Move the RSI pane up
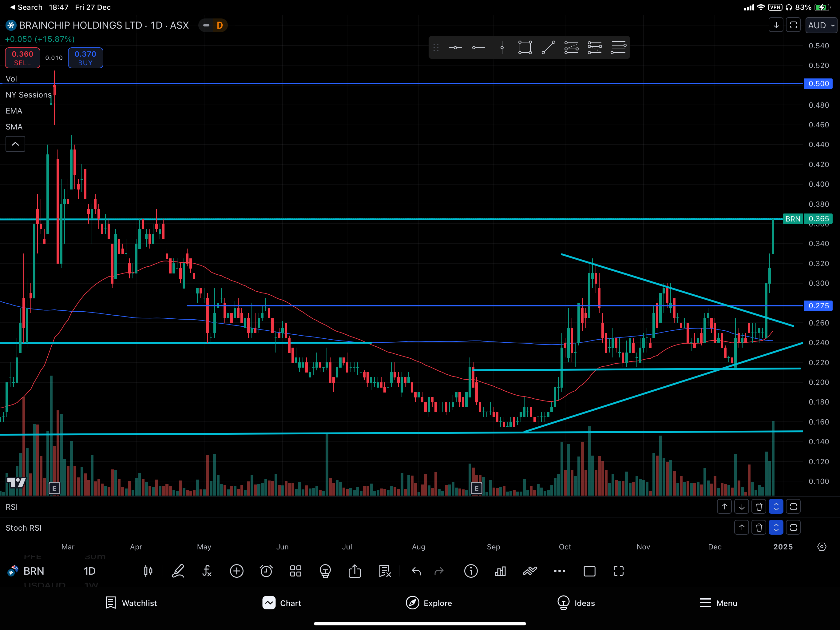The image size is (840, 630). tap(725, 507)
